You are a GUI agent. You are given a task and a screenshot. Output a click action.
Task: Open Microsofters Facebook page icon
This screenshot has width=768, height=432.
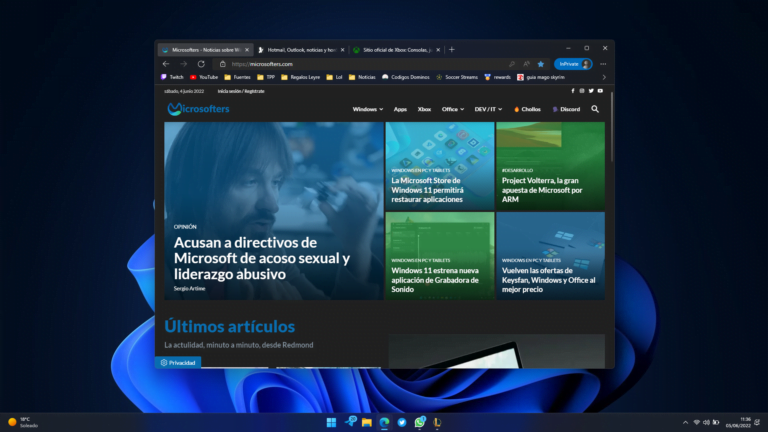coord(573,91)
